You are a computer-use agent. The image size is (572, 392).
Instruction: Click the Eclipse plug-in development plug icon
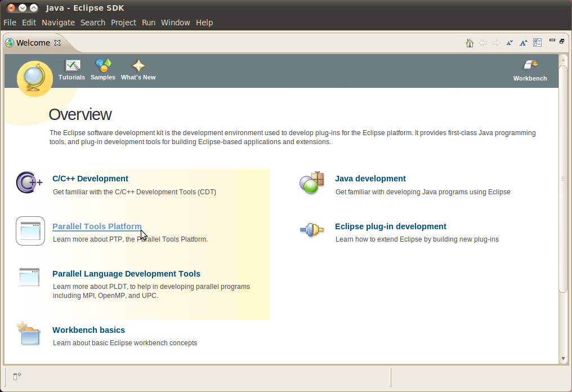point(312,230)
